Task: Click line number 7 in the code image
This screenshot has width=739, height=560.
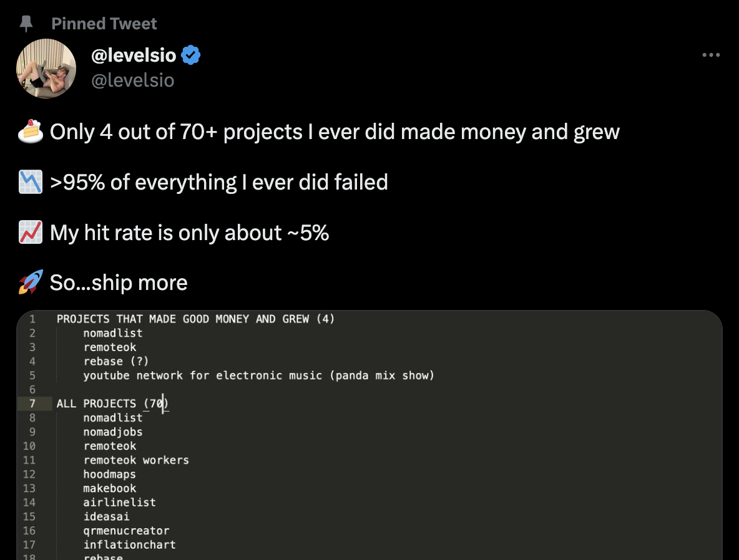Action: (32, 403)
